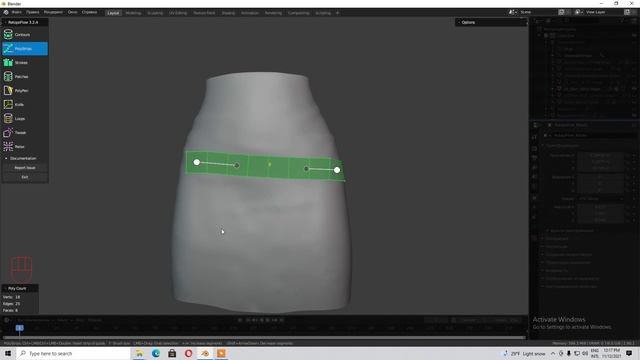640x360 pixels.
Task: Switch to the Animation workspace tab
Action: point(250,13)
